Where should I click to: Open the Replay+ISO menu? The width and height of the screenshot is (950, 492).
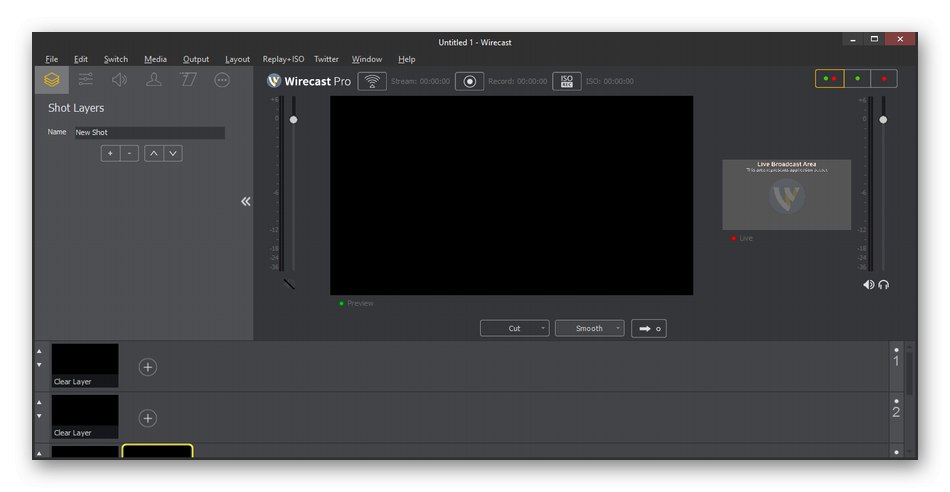point(283,59)
